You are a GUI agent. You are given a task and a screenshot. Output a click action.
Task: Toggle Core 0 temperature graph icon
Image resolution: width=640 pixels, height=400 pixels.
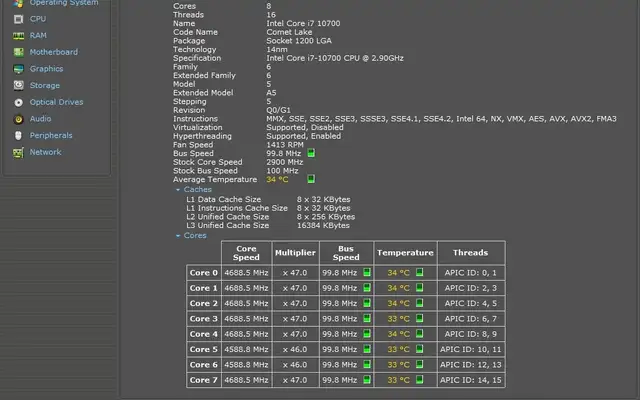[420, 272]
